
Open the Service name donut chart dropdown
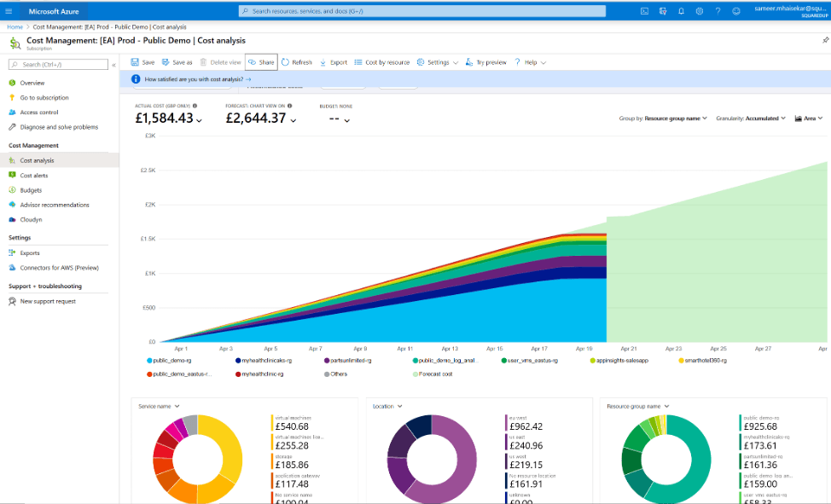[x=159, y=407]
